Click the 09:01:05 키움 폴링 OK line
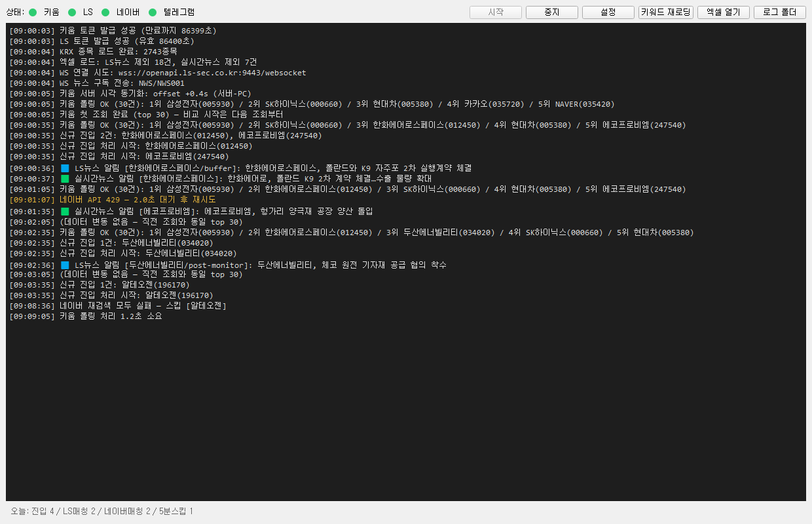Viewport: 812px width, 524px height. (x=348, y=189)
